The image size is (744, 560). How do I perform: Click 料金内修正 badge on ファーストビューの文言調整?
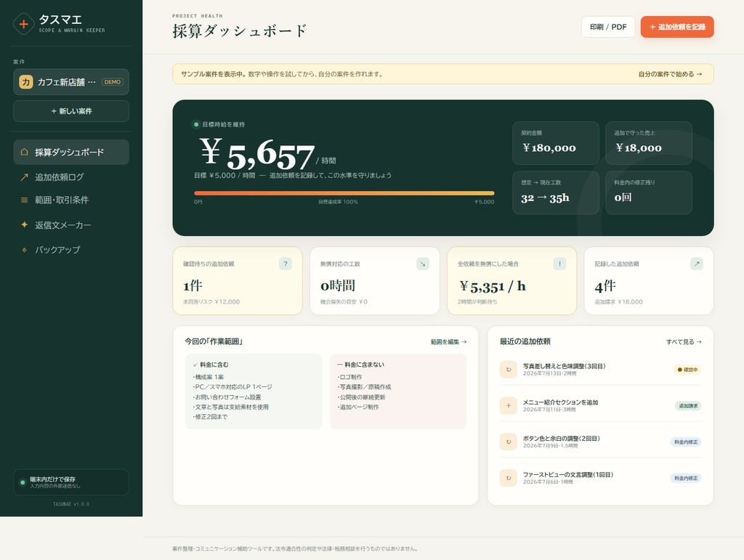pyautogui.click(x=686, y=478)
